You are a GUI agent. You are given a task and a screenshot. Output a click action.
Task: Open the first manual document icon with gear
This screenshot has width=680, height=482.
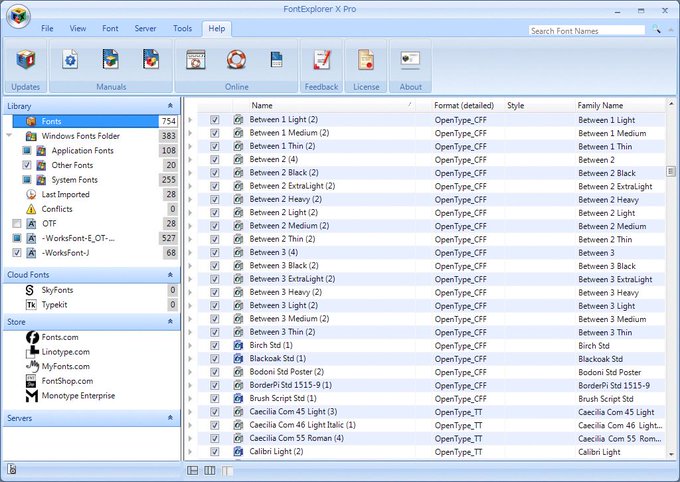click(70, 60)
